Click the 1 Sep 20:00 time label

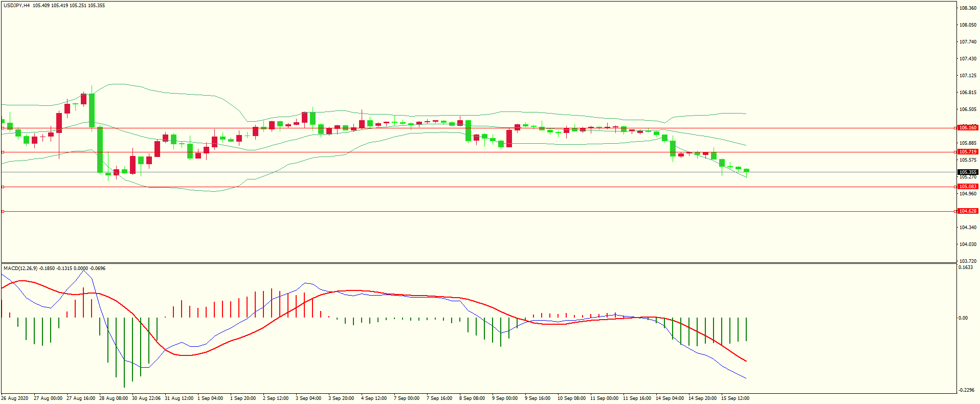click(x=243, y=398)
